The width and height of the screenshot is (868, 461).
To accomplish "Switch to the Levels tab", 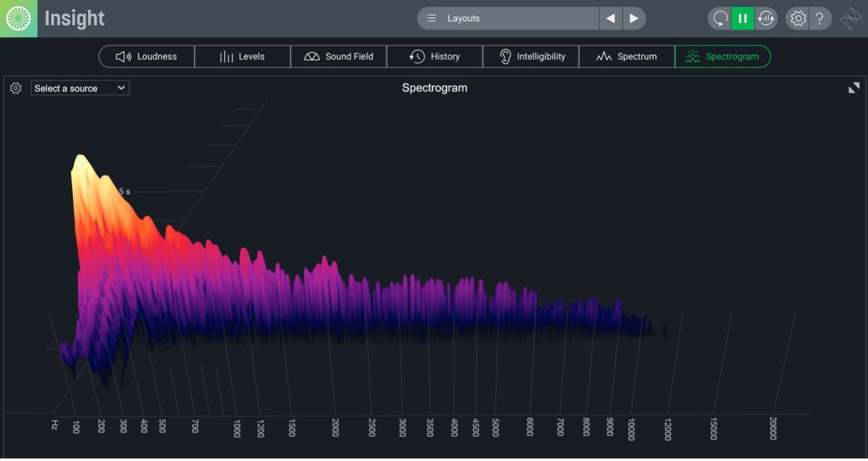I will (242, 56).
